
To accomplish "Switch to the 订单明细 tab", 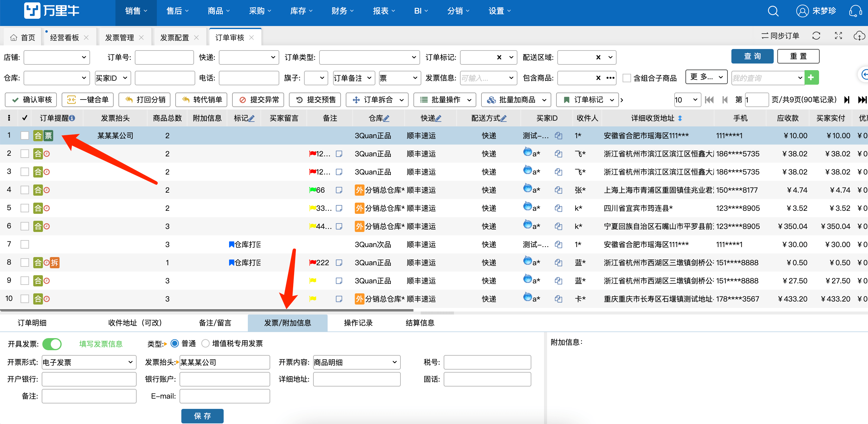I will (x=32, y=323).
